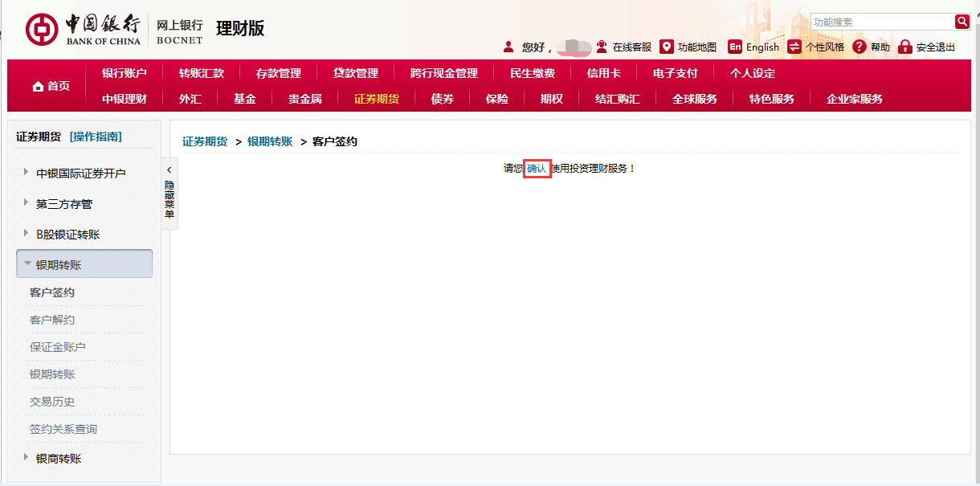Click 安全退出 to log out

click(x=936, y=47)
